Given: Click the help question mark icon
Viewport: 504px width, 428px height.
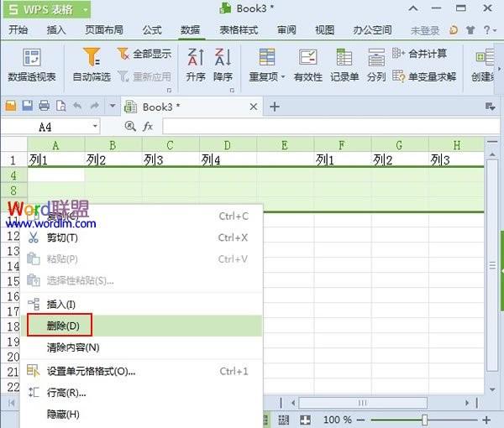Looking at the screenshot, I should 486,30.
